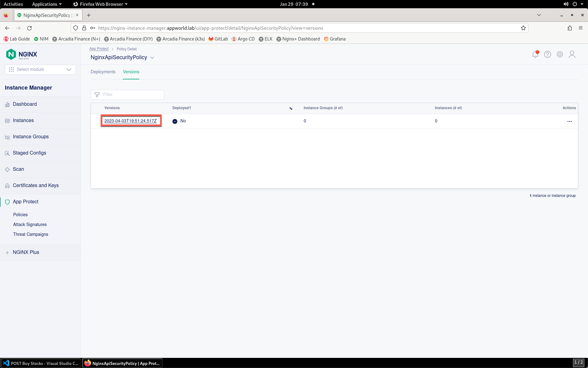The image size is (588, 368).
Task: Open Attack Signatures submenu item
Action: [x=30, y=224]
